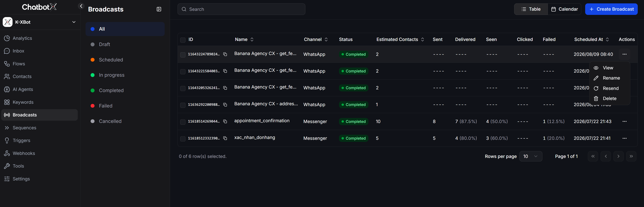Open Webhooks page
This screenshot has height=207, width=644.
coord(40,153)
